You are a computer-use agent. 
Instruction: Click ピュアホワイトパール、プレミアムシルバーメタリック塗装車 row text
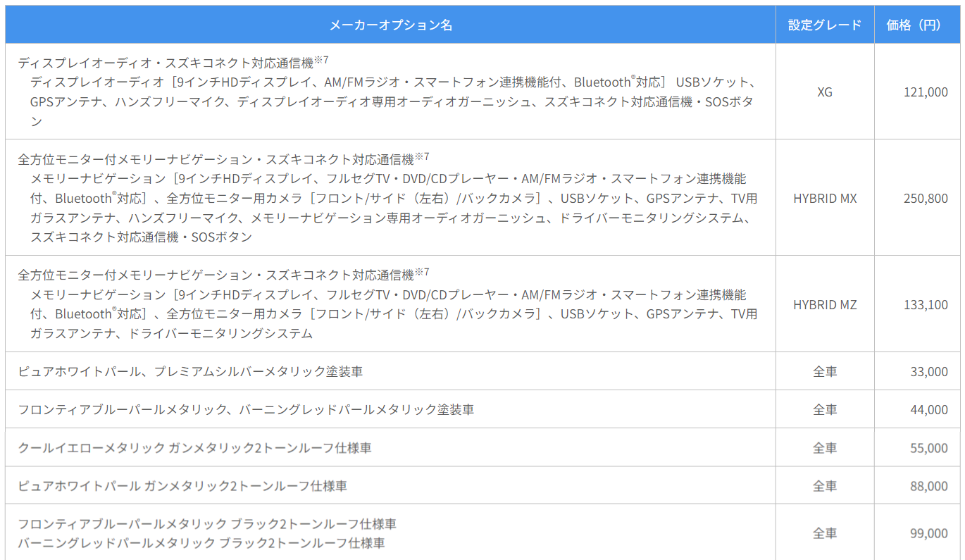click(x=190, y=371)
